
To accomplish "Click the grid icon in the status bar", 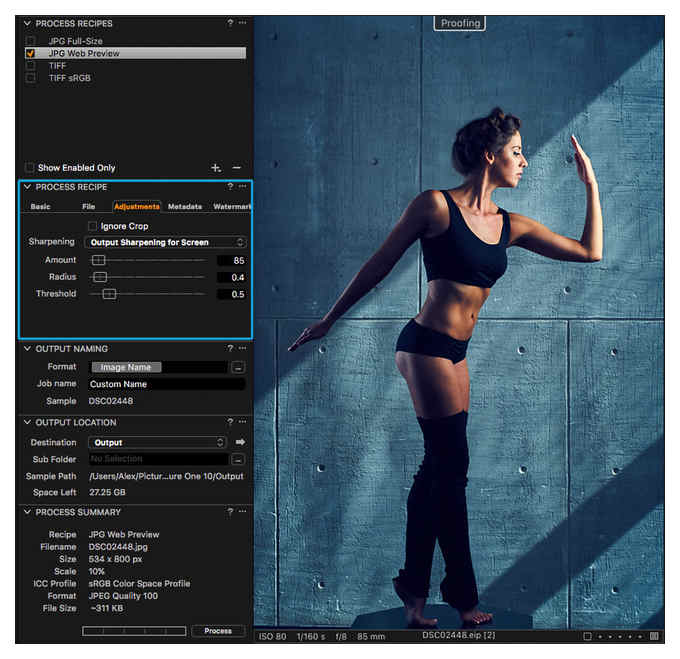I will pos(654,636).
